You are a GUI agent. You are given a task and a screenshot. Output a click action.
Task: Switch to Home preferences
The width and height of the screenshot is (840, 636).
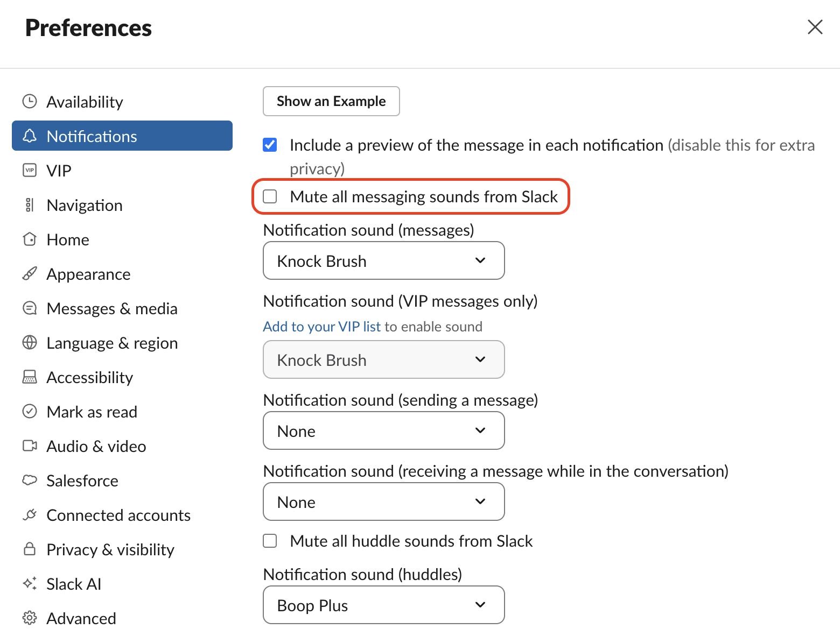tap(122, 239)
